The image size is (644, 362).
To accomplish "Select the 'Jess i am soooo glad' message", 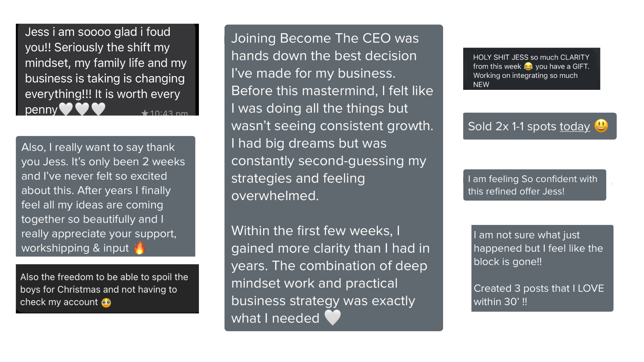I will point(107,70).
